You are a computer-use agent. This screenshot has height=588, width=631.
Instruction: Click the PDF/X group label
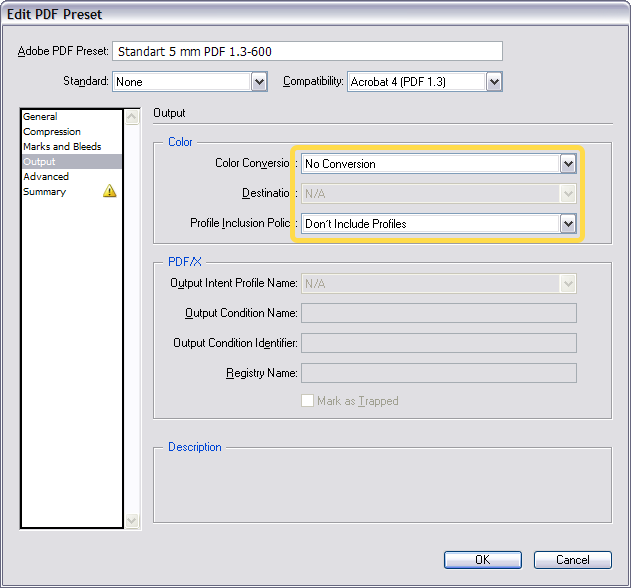pyautogui.click(x=185, y=262)
